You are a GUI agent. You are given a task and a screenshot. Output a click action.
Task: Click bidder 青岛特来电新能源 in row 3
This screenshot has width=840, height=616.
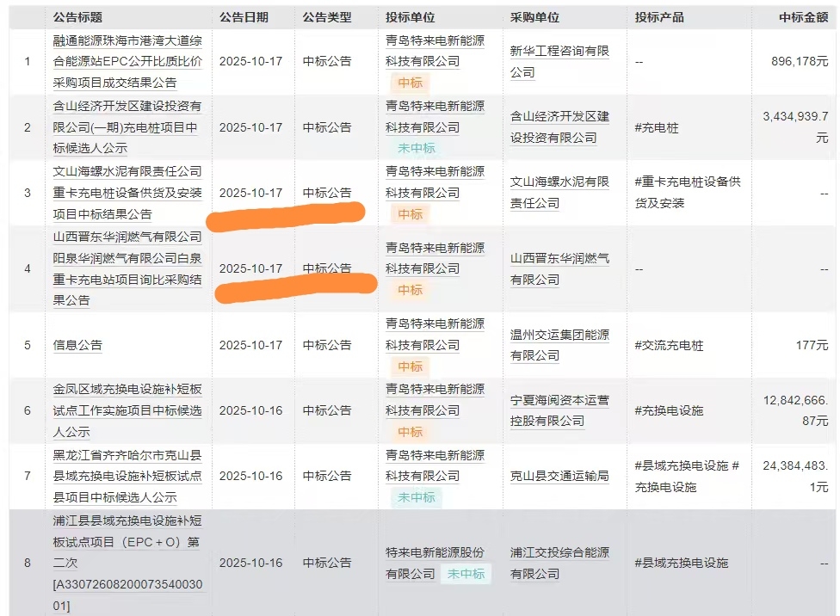(x=435, y=182)
